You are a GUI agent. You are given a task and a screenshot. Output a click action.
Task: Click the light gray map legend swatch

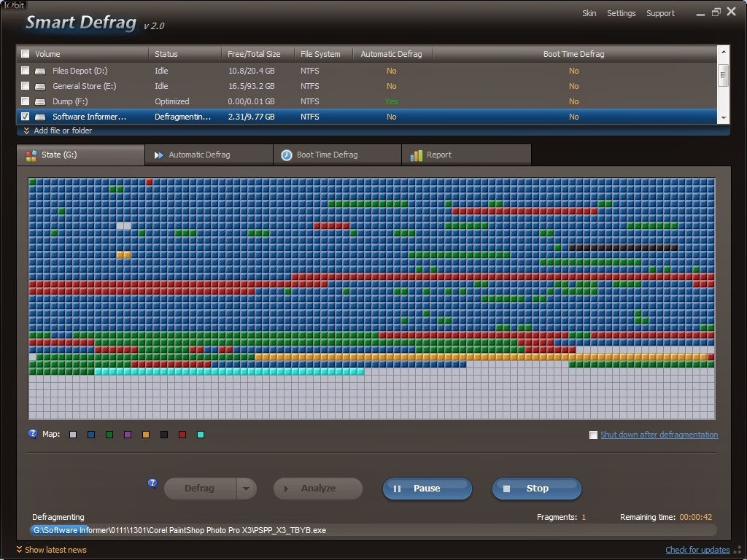(73, 435)
